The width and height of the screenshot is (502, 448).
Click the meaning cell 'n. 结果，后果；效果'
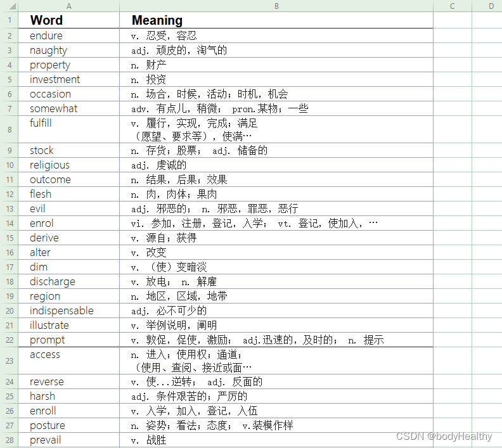(x=276, y=179)
